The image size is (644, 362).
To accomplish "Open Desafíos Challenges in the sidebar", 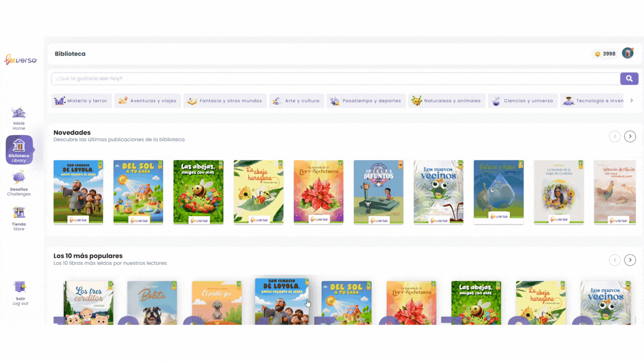I will pyautogui.click(x=19, y=183).
